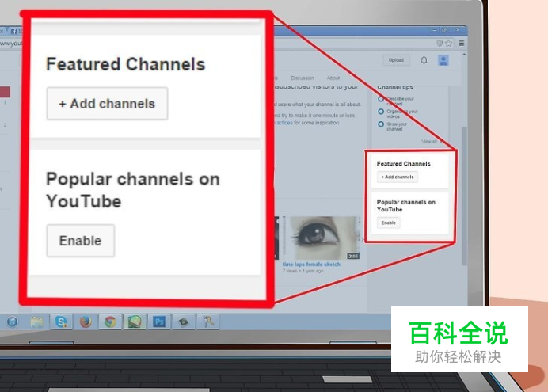Click the '7 views · 1 year ago' text
The width and height of the screenshot is (548, 392).
[303, 271]
